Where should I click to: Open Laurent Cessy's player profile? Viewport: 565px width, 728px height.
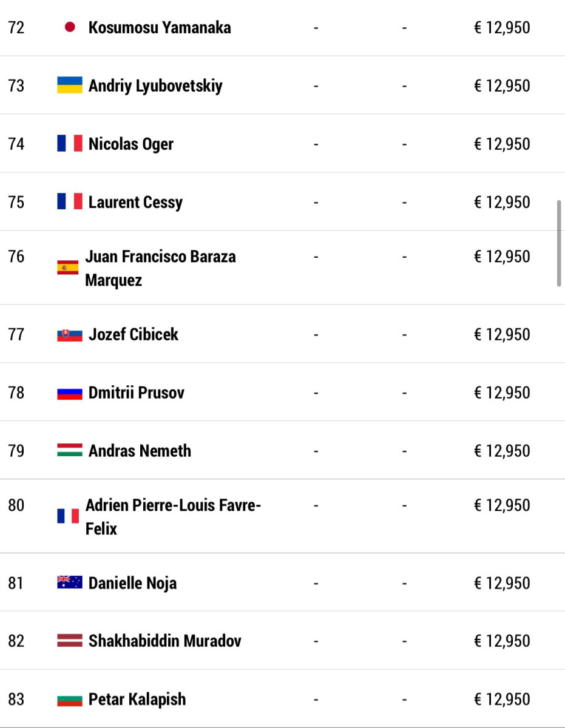(x=135, y=202)
